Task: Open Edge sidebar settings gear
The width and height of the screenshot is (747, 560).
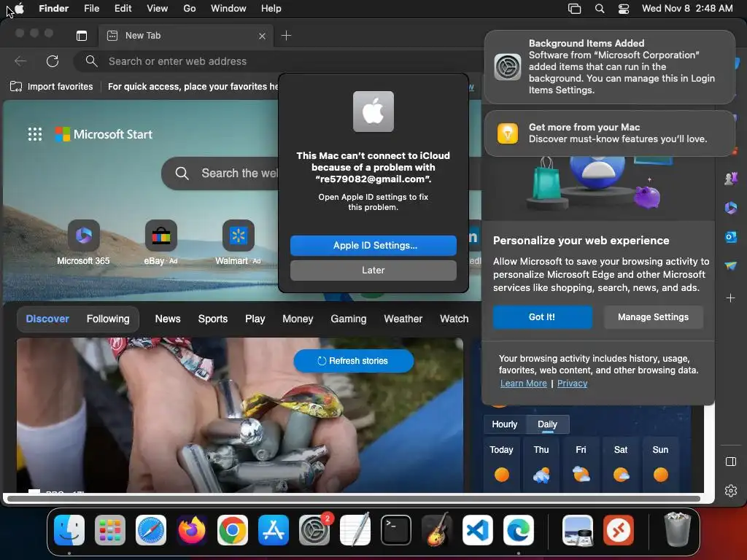Action: [x=731, y=491]
